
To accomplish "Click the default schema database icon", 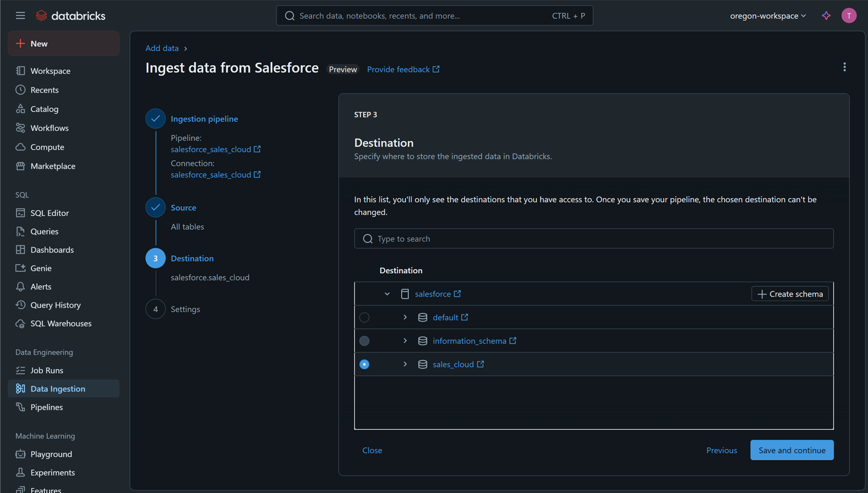I will 422,317.
